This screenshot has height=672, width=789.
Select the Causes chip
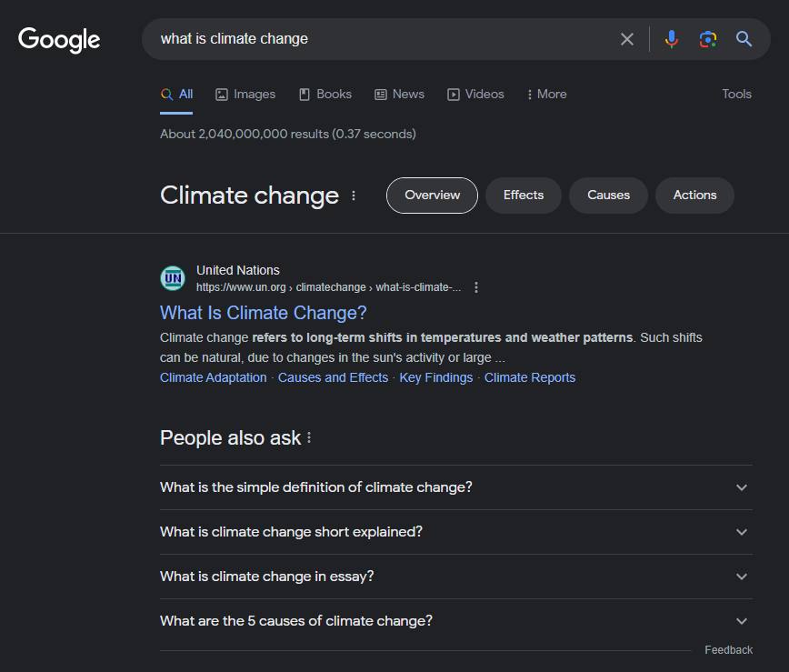pos(608,196)
